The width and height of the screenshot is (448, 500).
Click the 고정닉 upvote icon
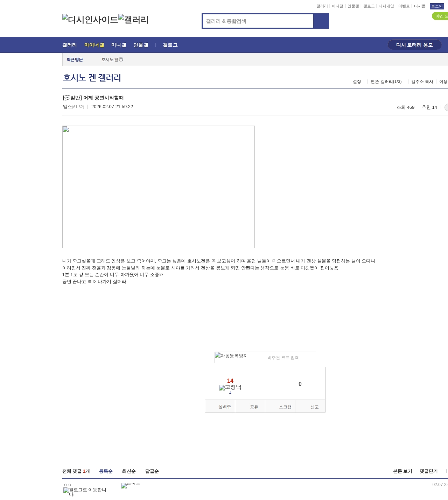[x=230, y=387]
